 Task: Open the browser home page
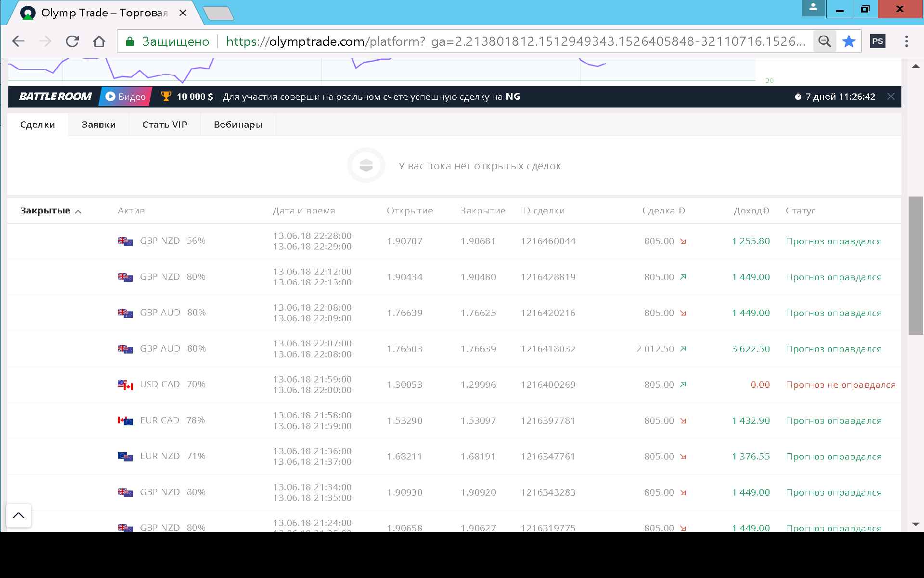[99, 41]
